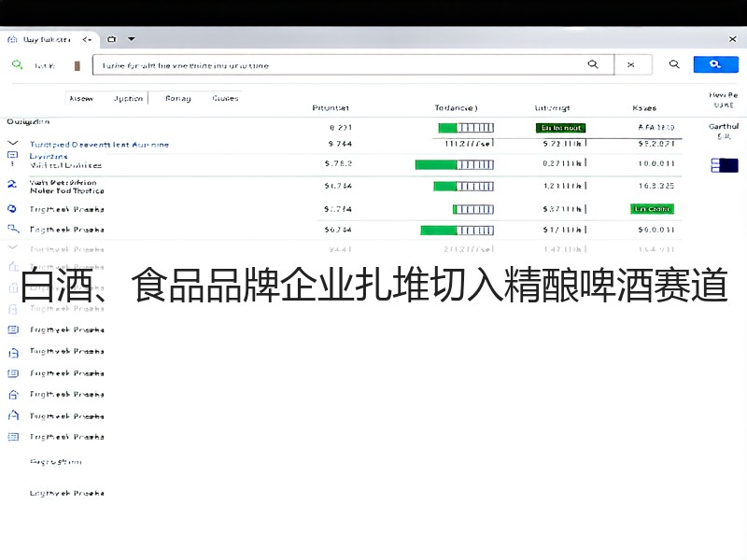Click the progress bar in the $.78.2 row
Screen dimensions: 747x560
point(455,165)
